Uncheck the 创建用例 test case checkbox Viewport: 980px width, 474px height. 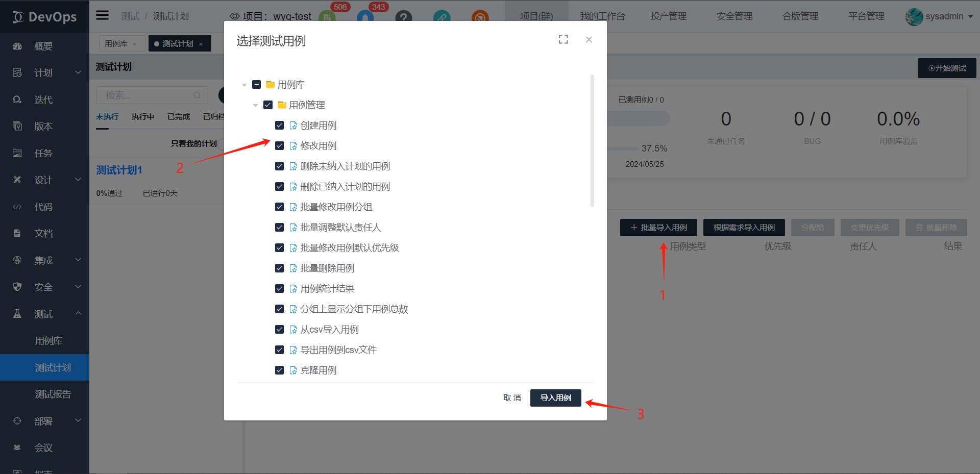[x=279, y=125]
